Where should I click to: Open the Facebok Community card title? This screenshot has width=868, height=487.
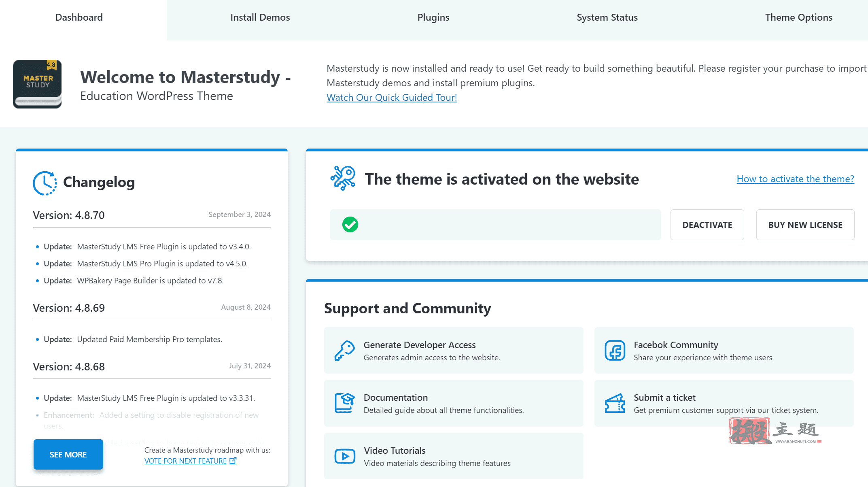[676, 345]
